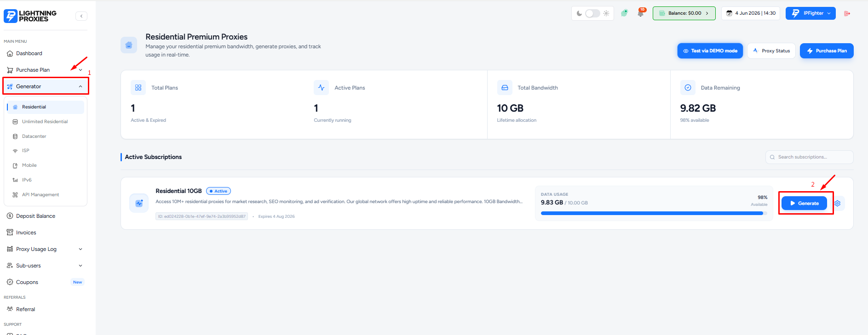
Task: Click the red logout icon
Action: click(847, 13)
